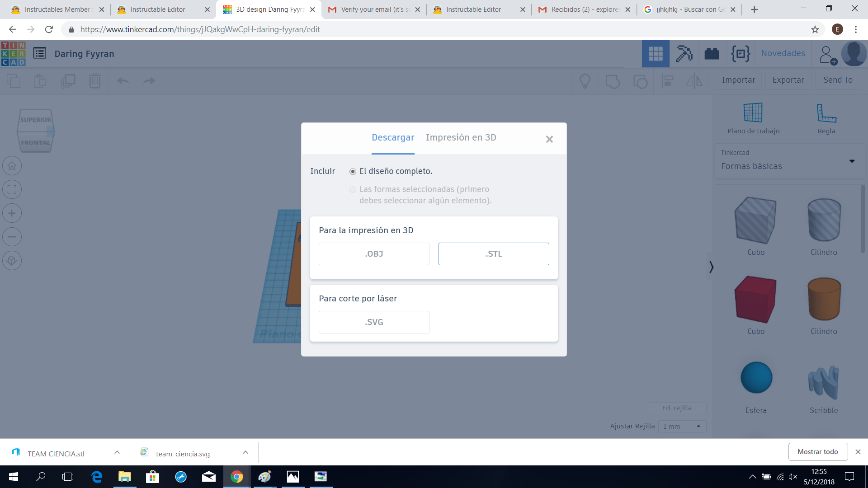Pick the striped hole Cubo shape
Image resolution: width=868 pixels, height=488 pixels.
(x=755, y=221)
